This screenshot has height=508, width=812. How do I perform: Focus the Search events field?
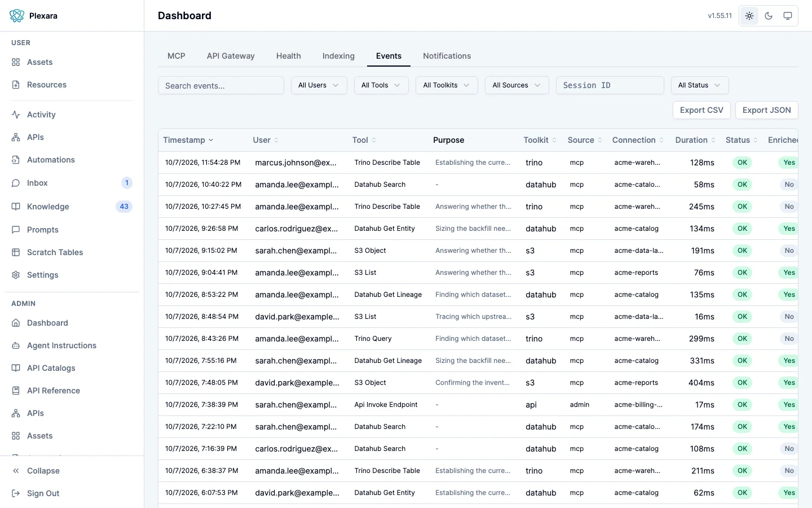pos(221,85)
